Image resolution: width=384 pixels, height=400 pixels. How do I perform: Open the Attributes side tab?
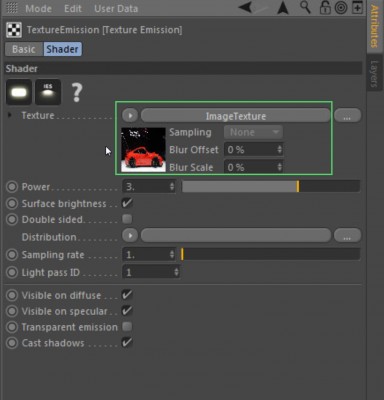point(375,26)
